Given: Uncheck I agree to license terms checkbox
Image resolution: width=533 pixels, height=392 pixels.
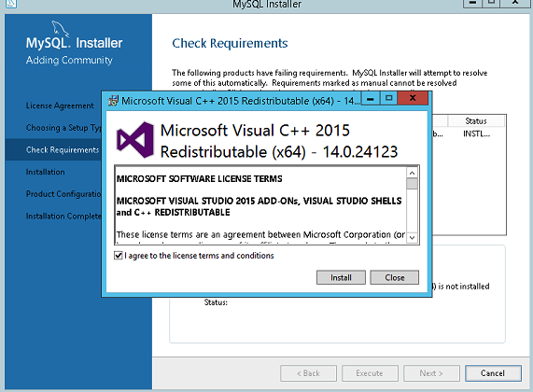Looking at the screenshot, I should 119,256.
